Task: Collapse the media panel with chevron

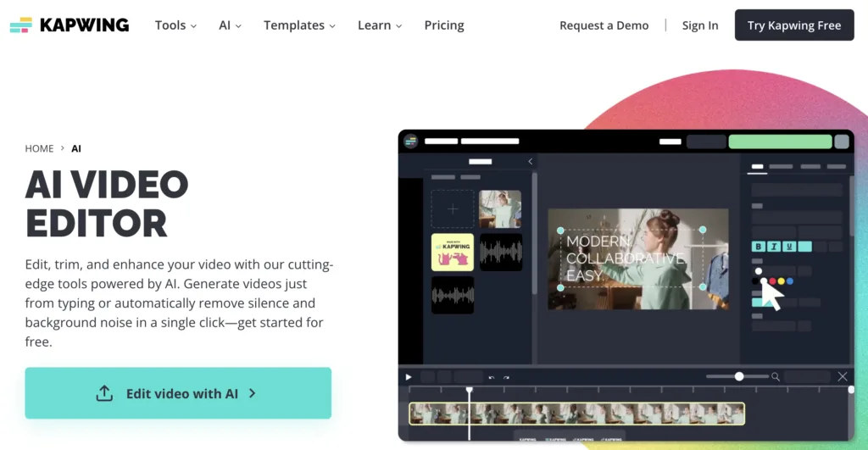Action: tap(531, 161)
